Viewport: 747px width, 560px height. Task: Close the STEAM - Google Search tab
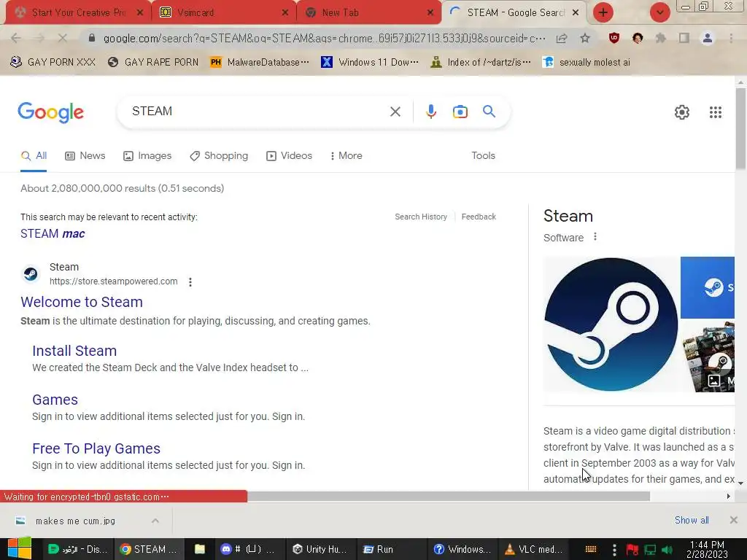pyautogui.click(x=576, y=12)
